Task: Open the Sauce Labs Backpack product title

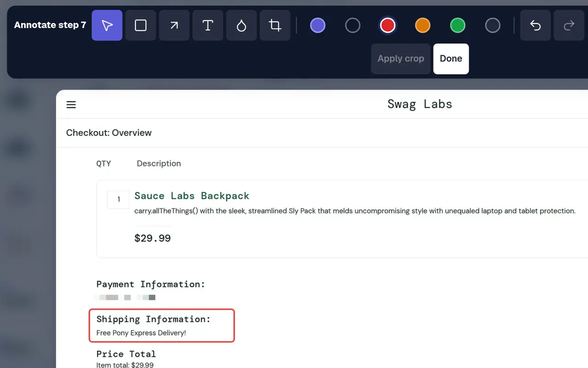Action: (x=192, y=196)
